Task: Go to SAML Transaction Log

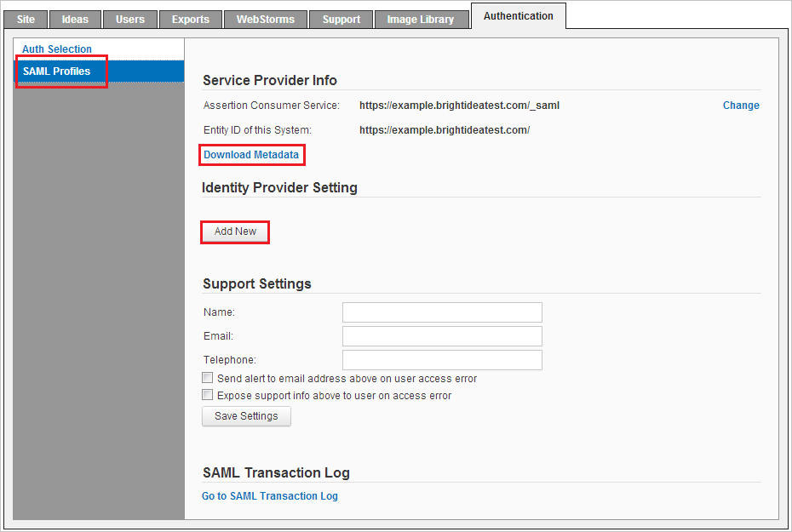Action: (269, 495)
